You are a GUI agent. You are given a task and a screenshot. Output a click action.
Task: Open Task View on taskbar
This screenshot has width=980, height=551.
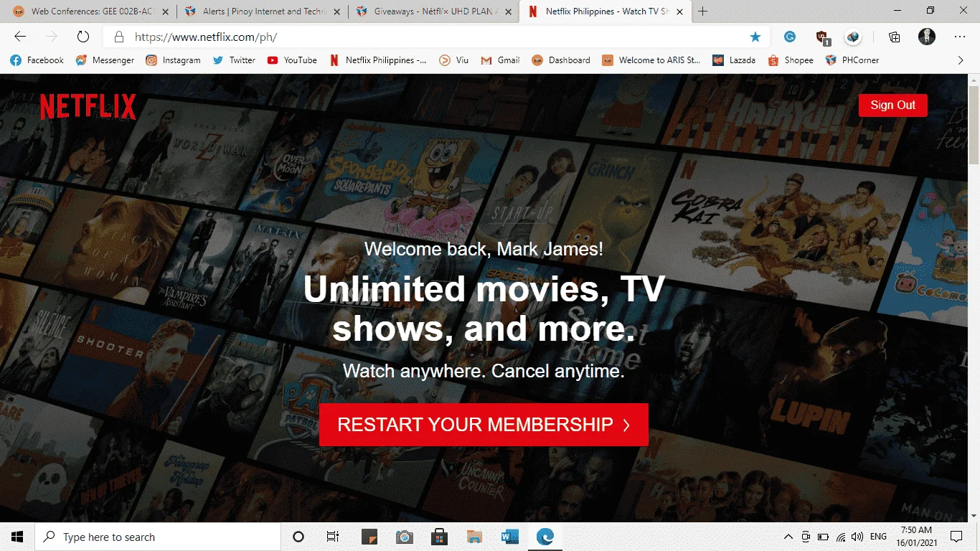point(333,537)
